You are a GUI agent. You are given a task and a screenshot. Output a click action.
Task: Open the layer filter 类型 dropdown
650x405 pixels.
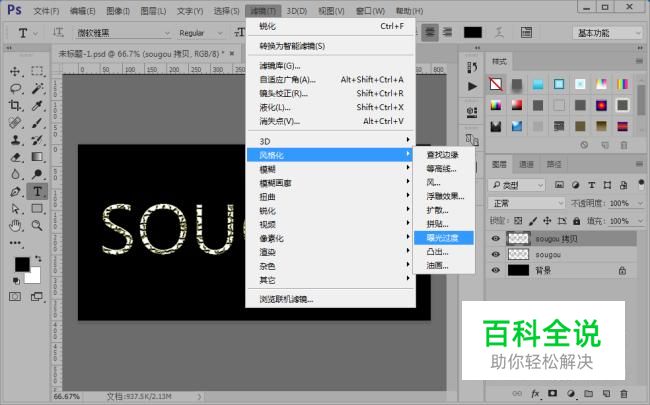coord(517,185)
